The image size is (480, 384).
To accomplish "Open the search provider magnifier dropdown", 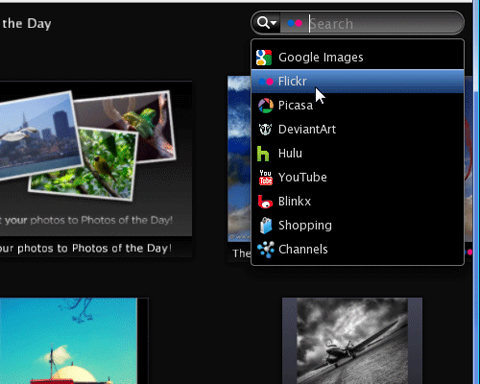I will (x=266, y=23).
